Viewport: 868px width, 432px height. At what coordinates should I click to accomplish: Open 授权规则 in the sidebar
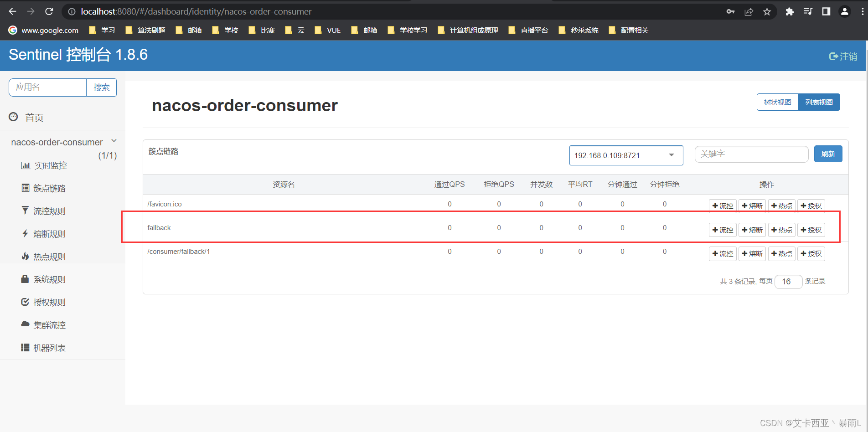click(x=44, y=302)
